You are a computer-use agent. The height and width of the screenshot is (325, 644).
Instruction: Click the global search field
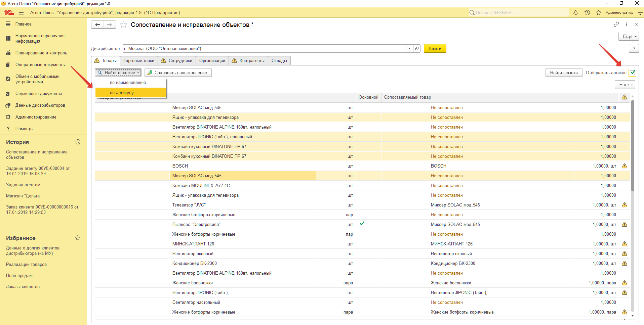click(519, 12)
